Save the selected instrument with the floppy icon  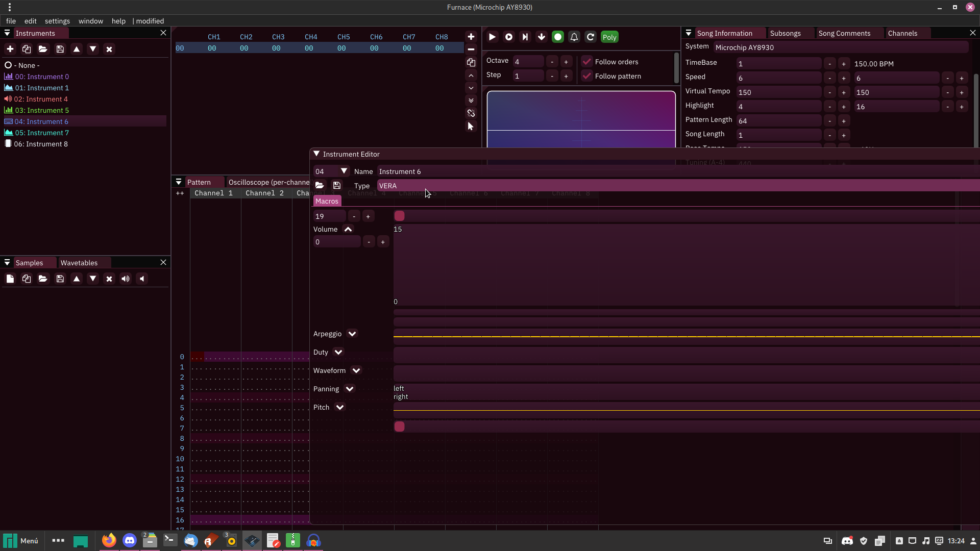(x=60, y=49)
